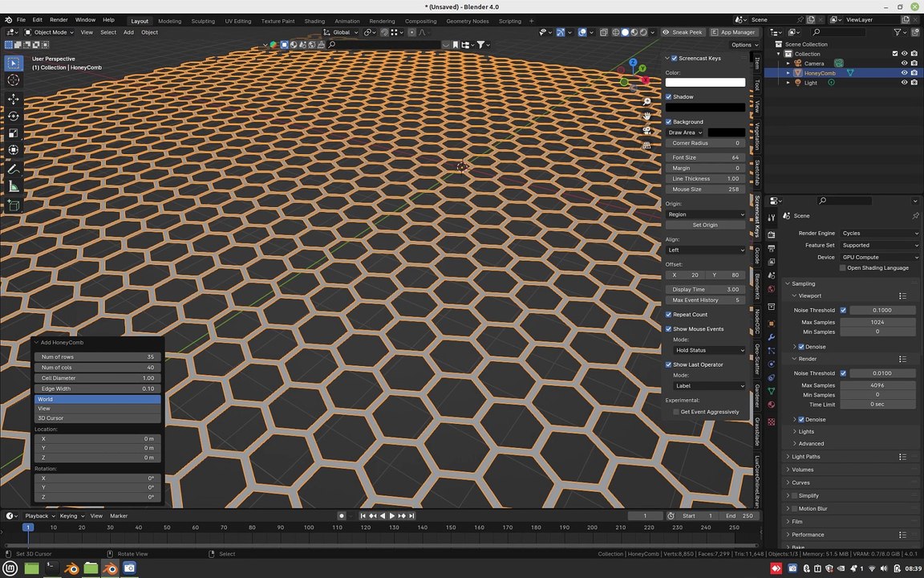Toggle the Show Last Operator checkbox
This screenshot has width=924, height=578.
point(669,364)
